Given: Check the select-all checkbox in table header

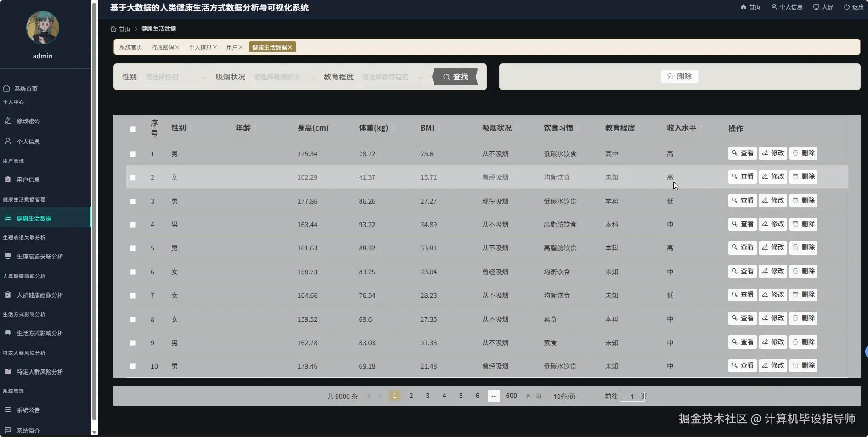Looking at the screenshot, I should click(x=133, y=130).
